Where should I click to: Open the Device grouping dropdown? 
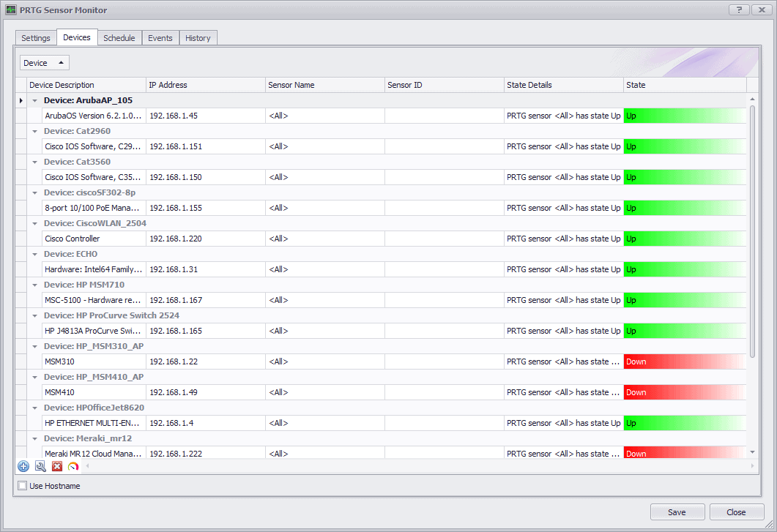pyautogui.click(x=44, y=63)
